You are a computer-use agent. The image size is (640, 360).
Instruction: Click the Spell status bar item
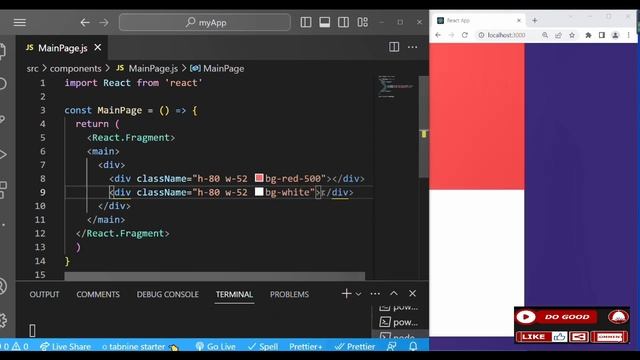[263, 347]
